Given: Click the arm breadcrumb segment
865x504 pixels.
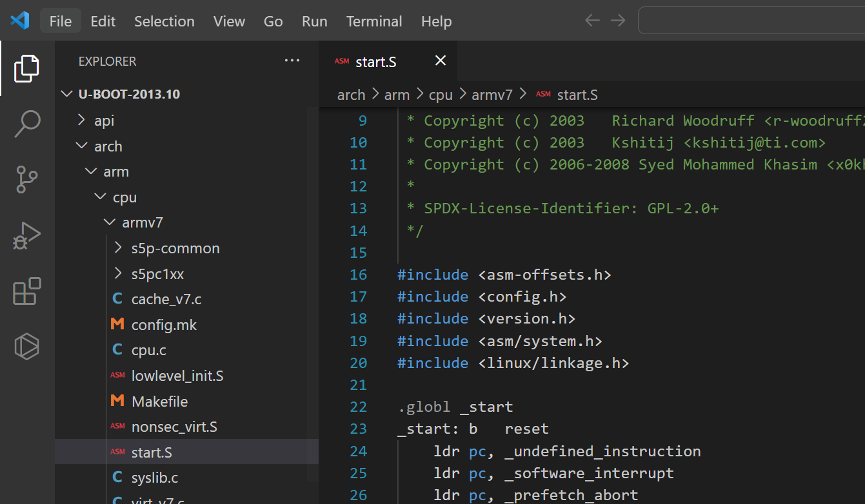Looking at the screenshot, I should [x=397, y=95].
